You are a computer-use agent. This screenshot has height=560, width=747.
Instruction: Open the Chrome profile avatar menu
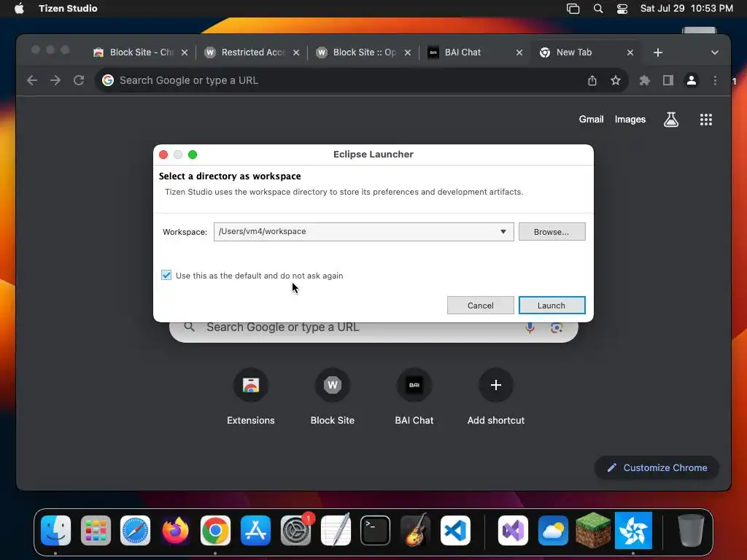692,80
